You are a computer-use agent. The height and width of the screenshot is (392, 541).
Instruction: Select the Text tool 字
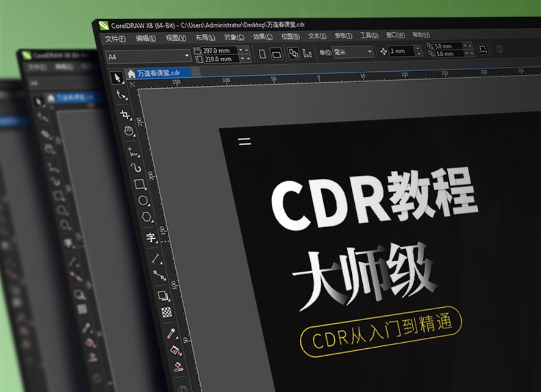tap(151, 237)
